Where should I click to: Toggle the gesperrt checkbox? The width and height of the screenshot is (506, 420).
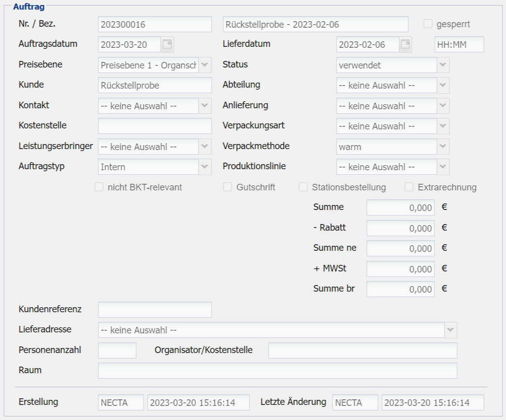click(428, 24)
